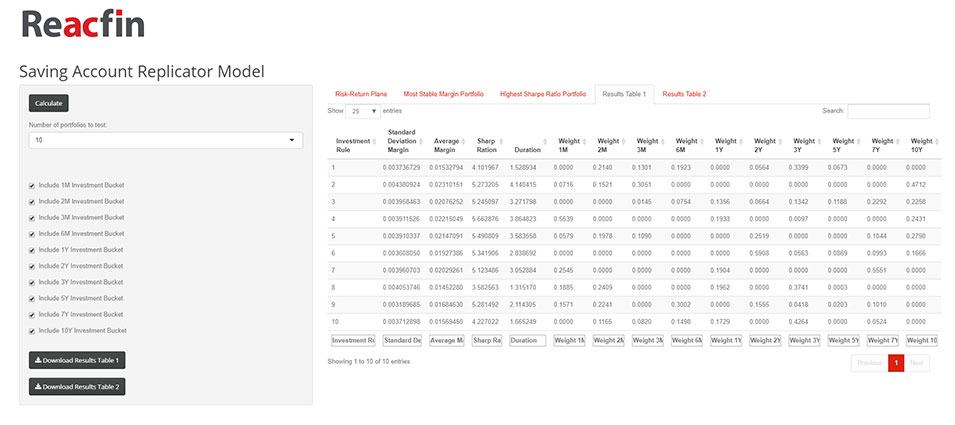The height and width of the screenshot is (425, 955).
Task: Click Download Results Table 1 button
Action: tap(77, 361)
